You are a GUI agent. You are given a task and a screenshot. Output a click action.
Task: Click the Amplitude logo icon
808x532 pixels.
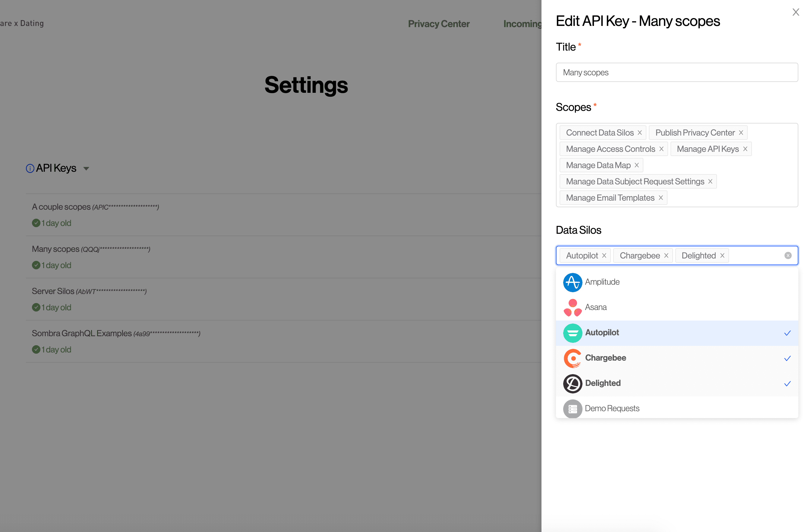click(573, 282)
